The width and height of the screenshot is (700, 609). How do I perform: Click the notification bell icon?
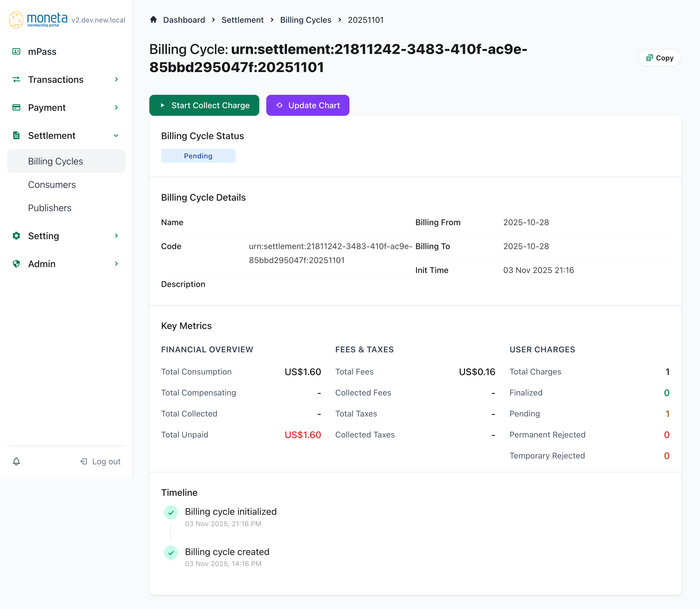(16, 461)
